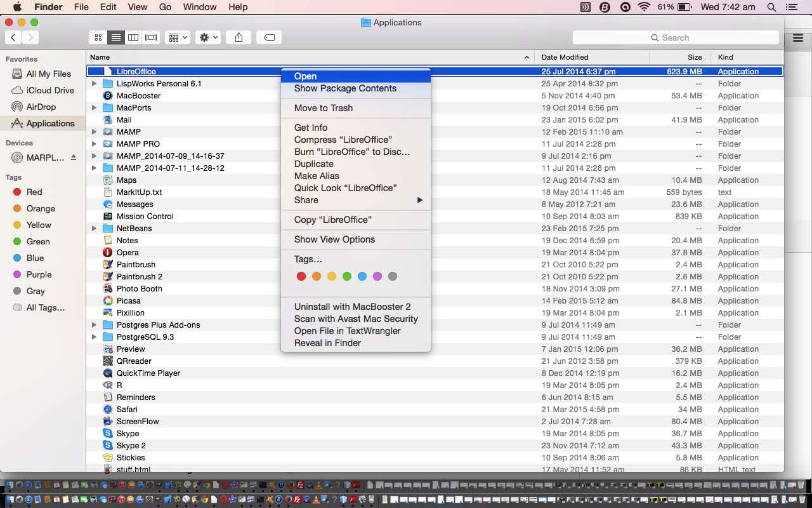812x508 pixels.
Task: Choose Open from context menu
Action: click(356, 76)
